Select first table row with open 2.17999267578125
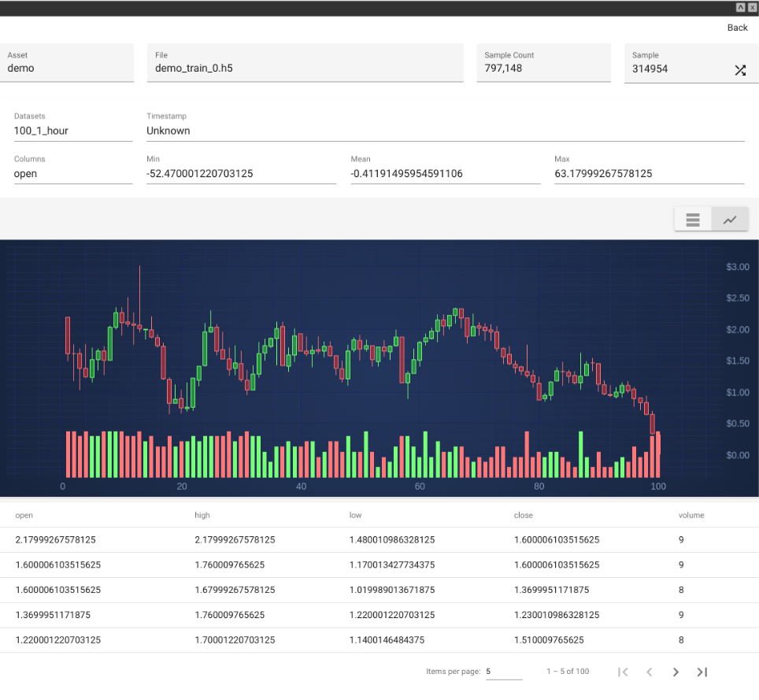This screenshot has height=700, width=759. point(379,540)
